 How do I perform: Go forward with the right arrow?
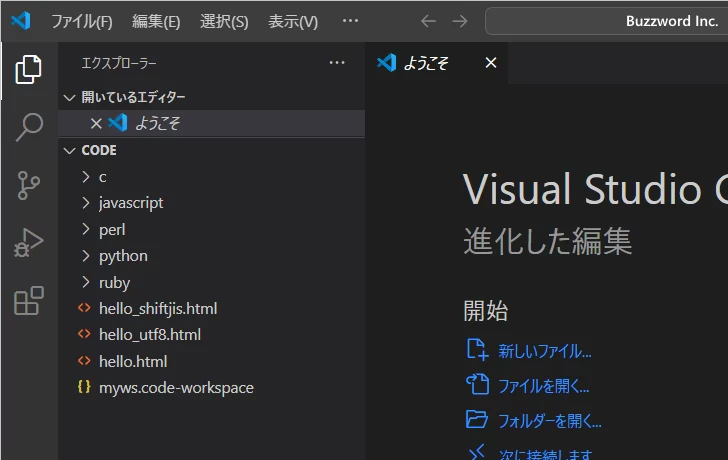click(x=460, y=21)
